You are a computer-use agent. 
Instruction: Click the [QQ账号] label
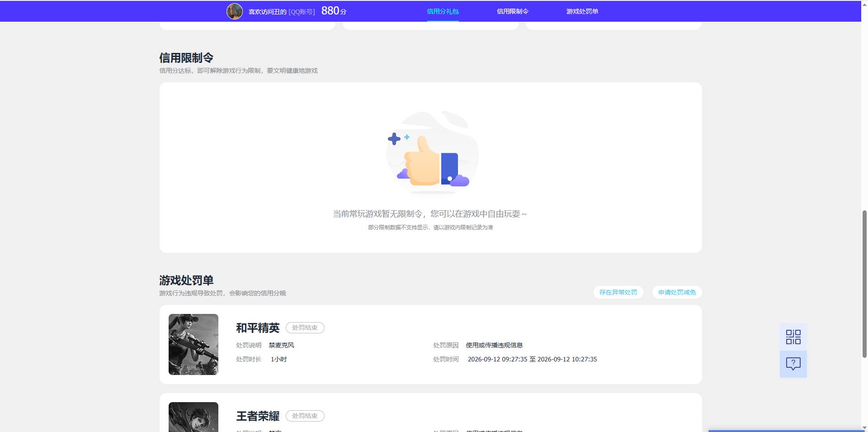[302, 12]
